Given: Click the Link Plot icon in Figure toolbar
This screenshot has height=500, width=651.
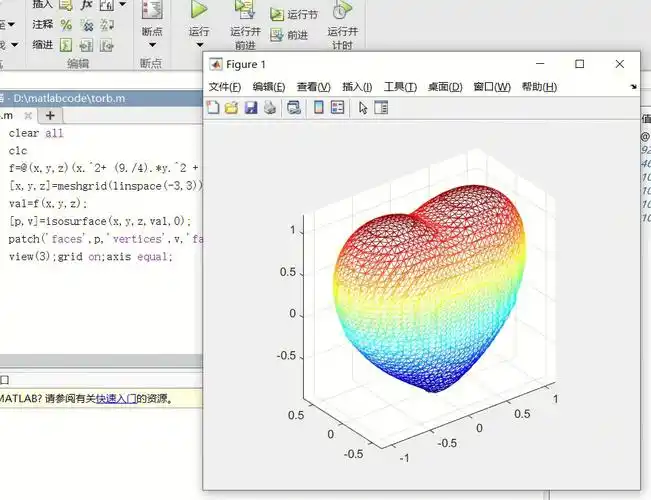Looking at the screenshot, I should tap(294, 108).
